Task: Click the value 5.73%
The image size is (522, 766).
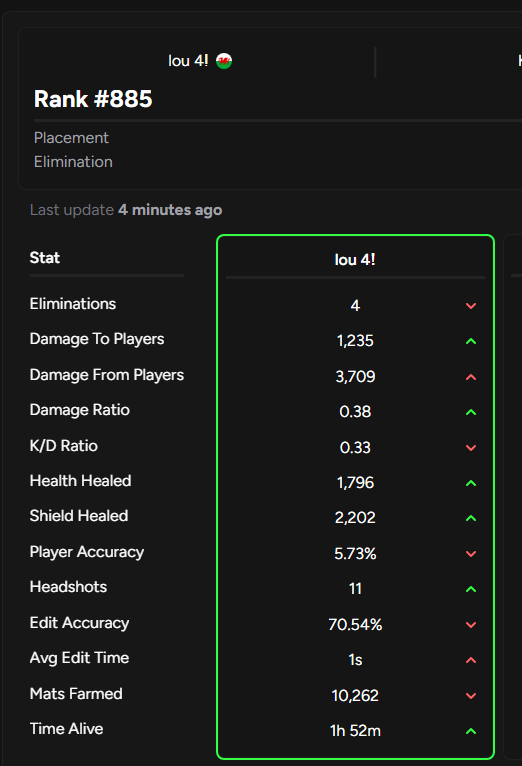Action: click(x=355, y=553)
